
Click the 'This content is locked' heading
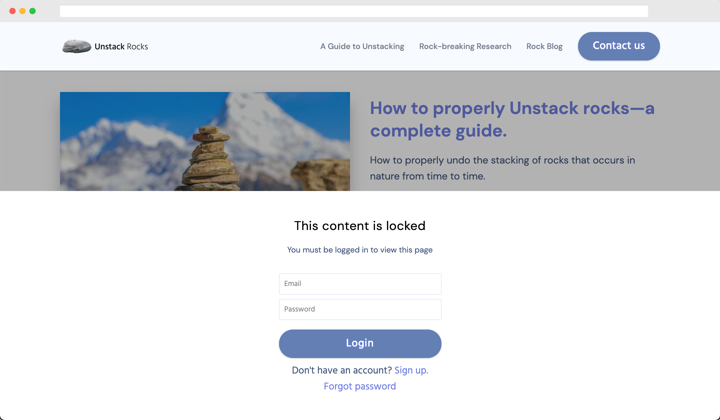(360, 226)
